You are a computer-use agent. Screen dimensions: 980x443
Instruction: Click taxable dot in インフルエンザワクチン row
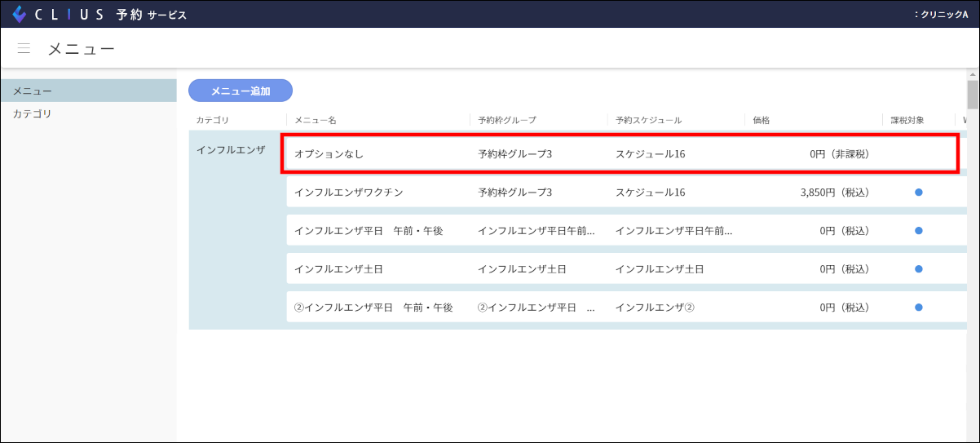point(919,193)
